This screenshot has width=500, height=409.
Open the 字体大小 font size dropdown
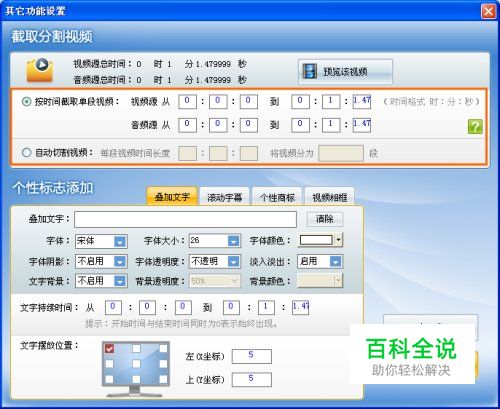[215, 241]
